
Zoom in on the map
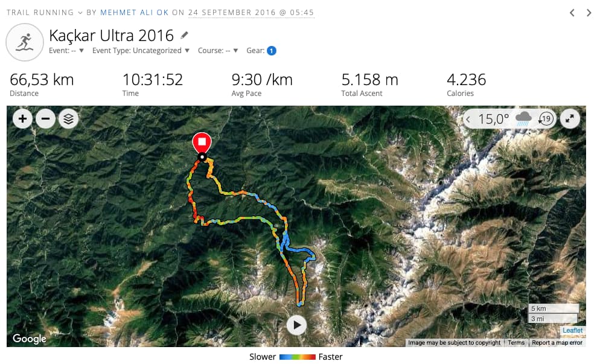point(22,119)
